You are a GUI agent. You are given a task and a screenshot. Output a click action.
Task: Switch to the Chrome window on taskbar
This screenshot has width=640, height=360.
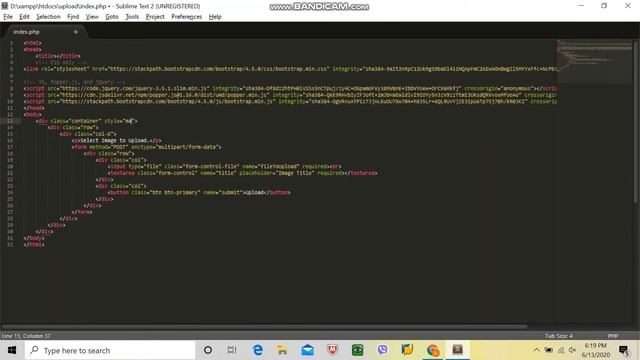(x=433, y=350)
